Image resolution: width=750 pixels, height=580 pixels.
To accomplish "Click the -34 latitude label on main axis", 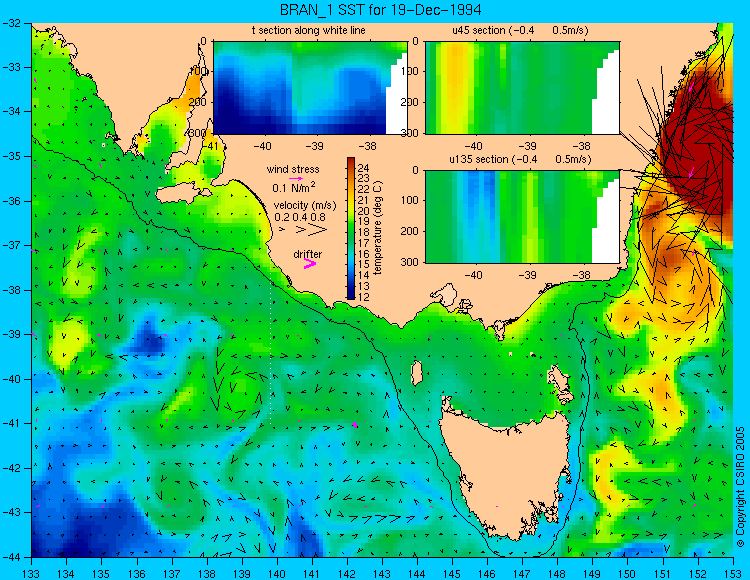I will click(11, 111).
